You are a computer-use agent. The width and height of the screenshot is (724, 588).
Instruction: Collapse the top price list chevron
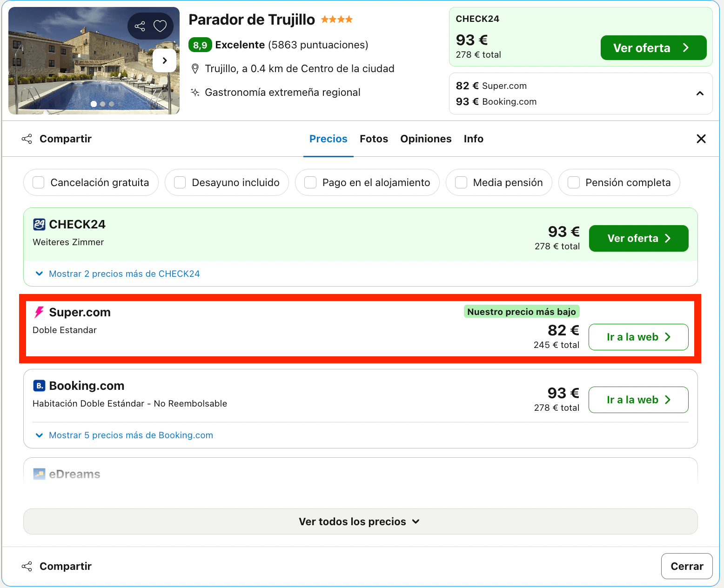[700, 94]
